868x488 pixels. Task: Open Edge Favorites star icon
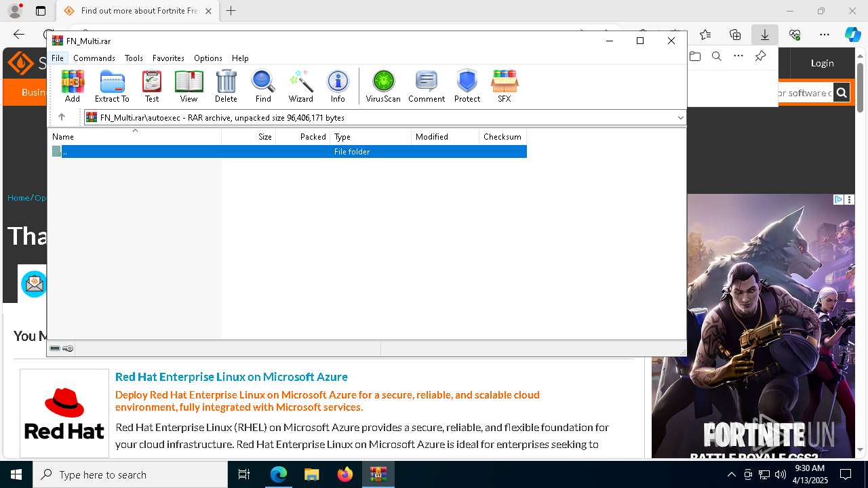(705, 35)
